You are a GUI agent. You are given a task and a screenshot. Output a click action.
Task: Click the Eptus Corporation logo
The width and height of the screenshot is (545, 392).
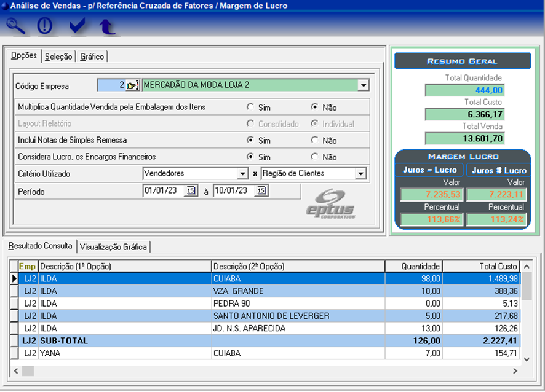tap(332, 204)
